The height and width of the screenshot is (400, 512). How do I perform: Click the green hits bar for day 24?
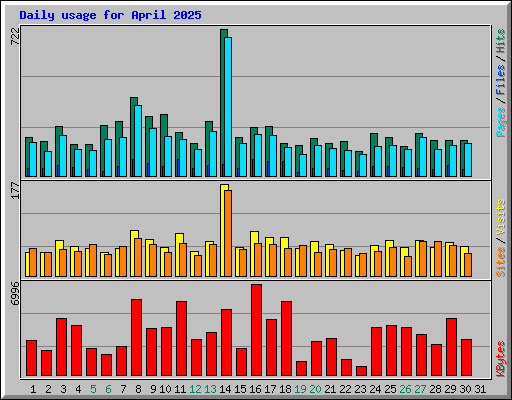pos(372,155)
